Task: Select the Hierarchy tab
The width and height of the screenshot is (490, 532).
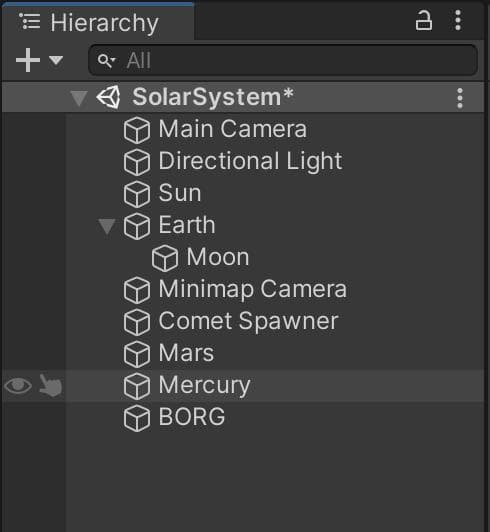Action: coord(97,22)
